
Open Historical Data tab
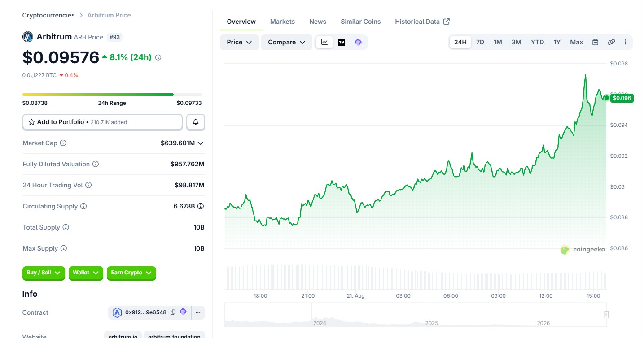[x=422, y=22]
